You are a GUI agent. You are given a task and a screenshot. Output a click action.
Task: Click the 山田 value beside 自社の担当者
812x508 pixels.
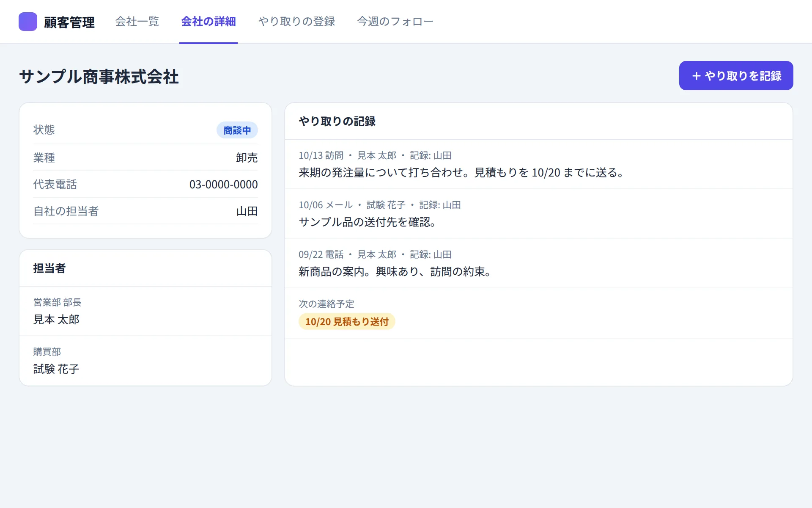(247, 211)
